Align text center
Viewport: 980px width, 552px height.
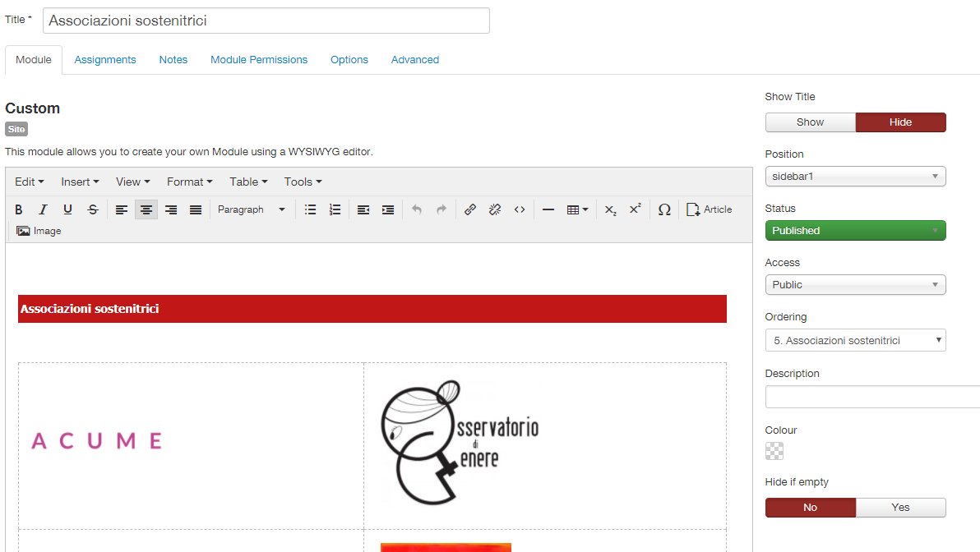(x=146, y=209)
